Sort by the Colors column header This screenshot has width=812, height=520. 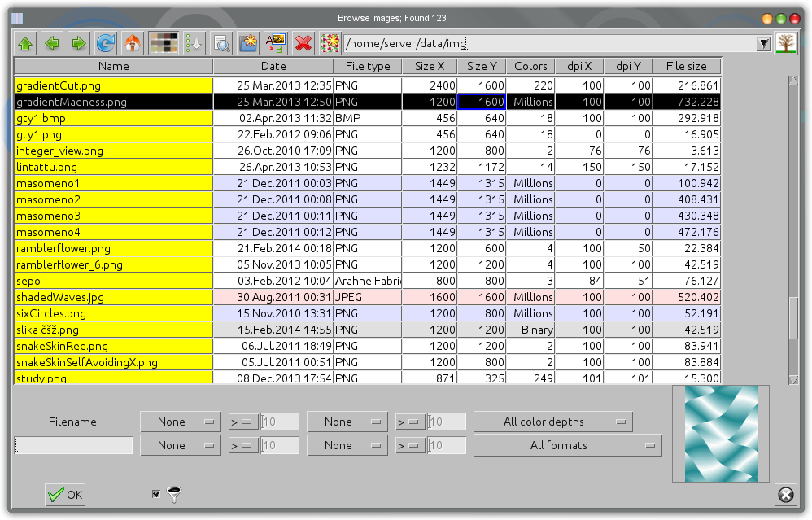pos(530,66)
